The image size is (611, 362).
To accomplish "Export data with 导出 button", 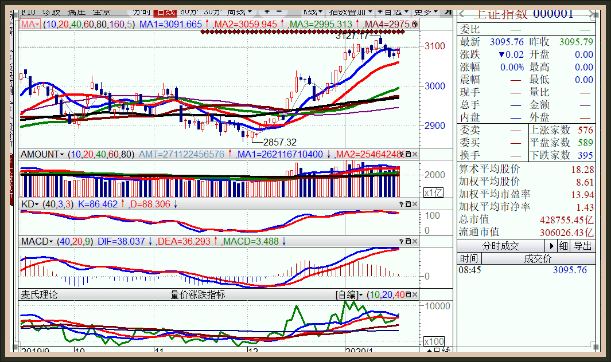I will [583, 246].
